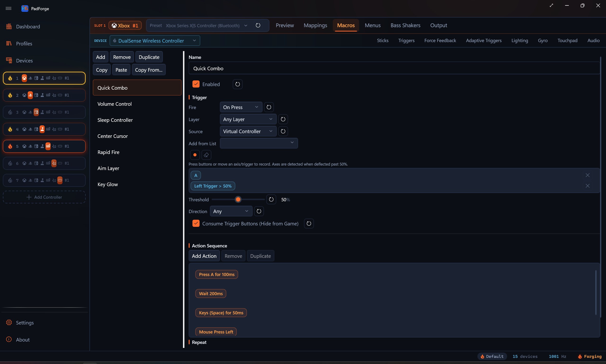Open Settings gear in sidebar
The width and height of the screenshot is (606, 364).
[x=9, y=322]
